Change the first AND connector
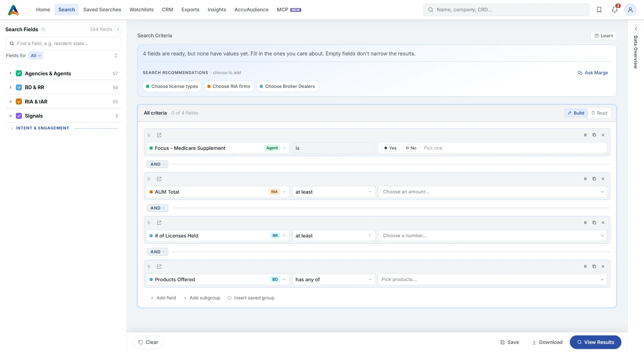Screen dimensions: 644x352 157,164
